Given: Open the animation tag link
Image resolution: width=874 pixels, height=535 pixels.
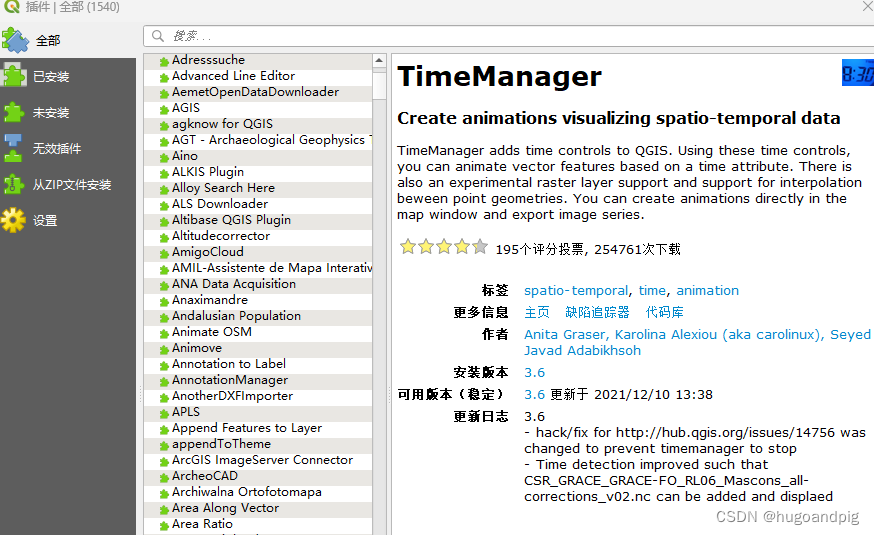Looking at the screenshot, I should pos(707,290).
